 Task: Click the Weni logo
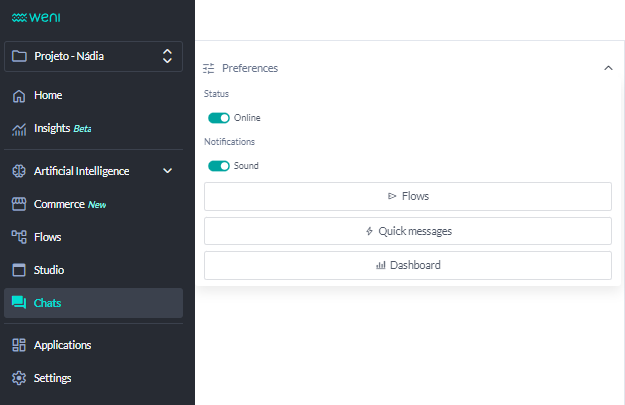click(x=36, y=17)
